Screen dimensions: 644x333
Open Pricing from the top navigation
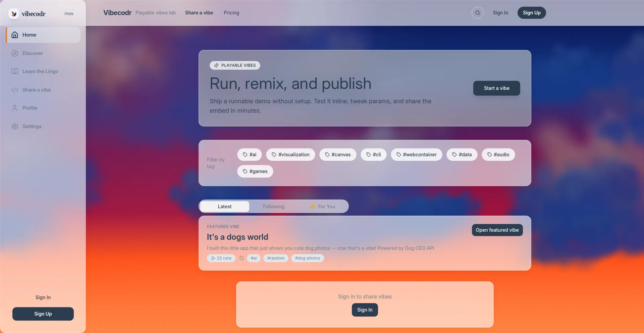point(231,13)
